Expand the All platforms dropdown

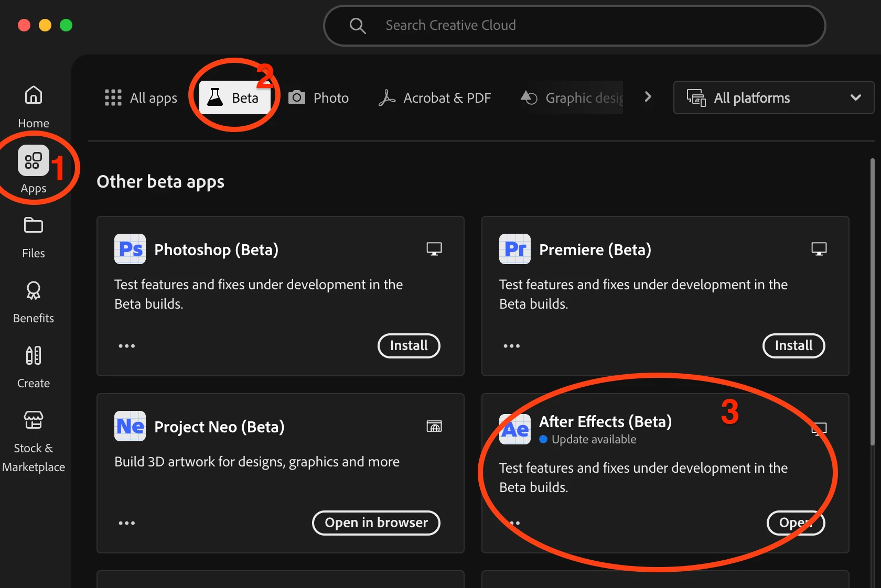pos(773,97)
